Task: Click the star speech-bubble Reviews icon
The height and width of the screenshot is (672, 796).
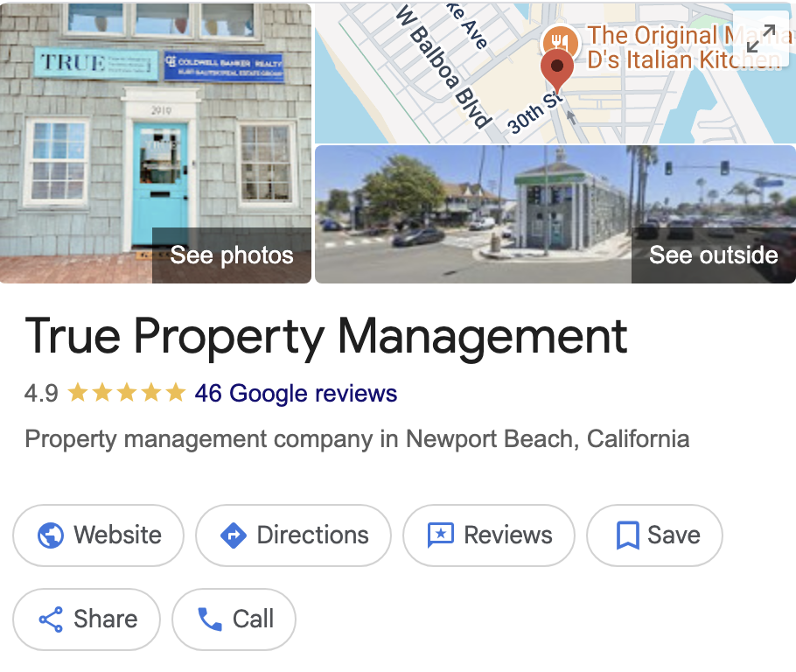Action: coord(441,535)
